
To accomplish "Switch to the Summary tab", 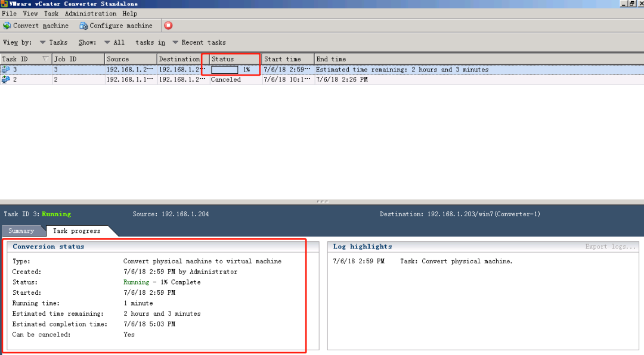I will pos(21,231).
